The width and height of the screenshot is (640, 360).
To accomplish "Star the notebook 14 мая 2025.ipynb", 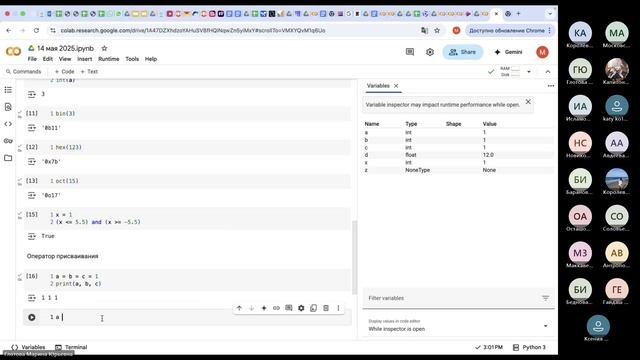I will (x=104, y=48).
